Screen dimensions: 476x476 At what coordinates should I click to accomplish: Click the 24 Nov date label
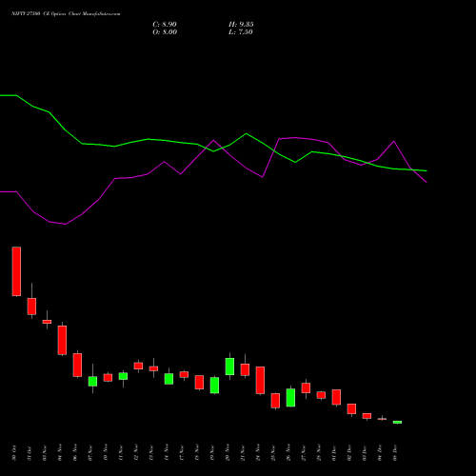click(x=258, y=453)
